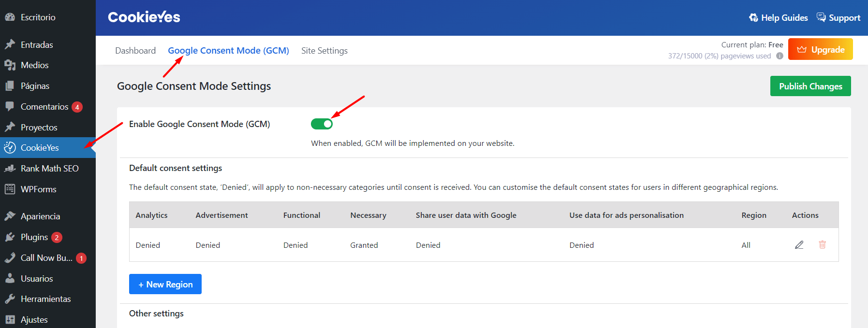Click the pencil edit icon for region All

point(799,245)
